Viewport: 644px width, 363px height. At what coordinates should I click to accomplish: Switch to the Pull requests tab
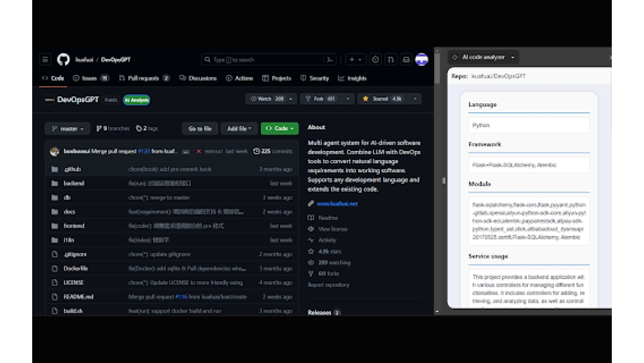point(144,78)
